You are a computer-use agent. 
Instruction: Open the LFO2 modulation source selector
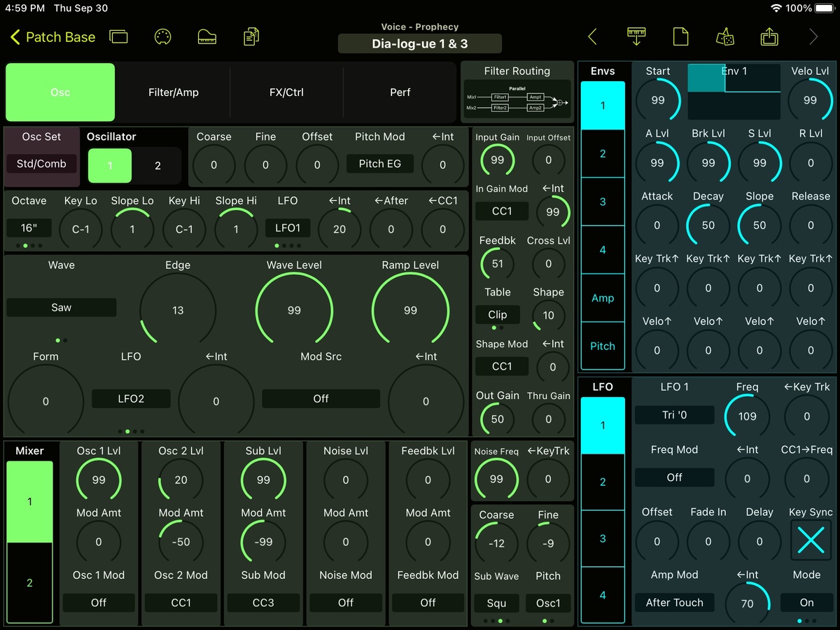point(131,398)
